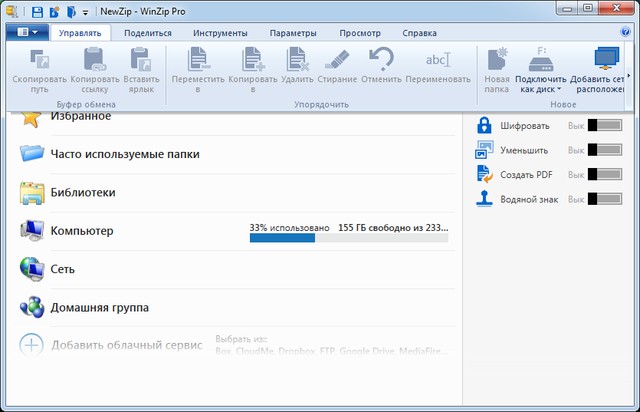Click the save icon in title bar

click(x=37, y=12)
